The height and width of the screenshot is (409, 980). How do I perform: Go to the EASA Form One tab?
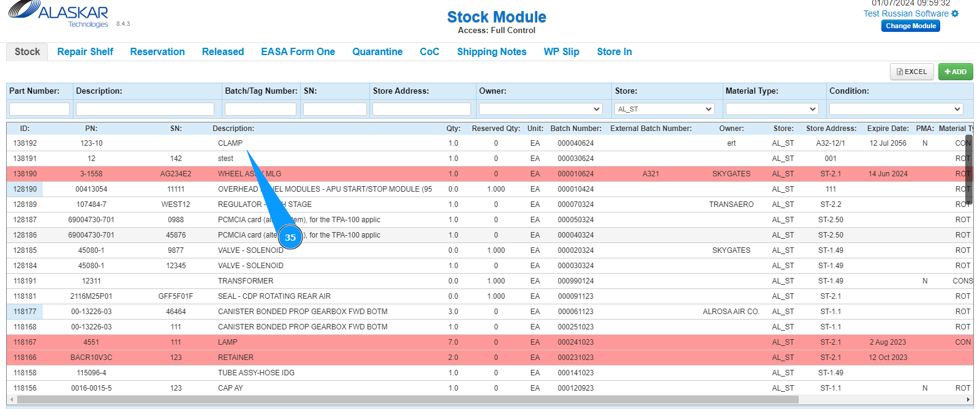tap(298, 52)
